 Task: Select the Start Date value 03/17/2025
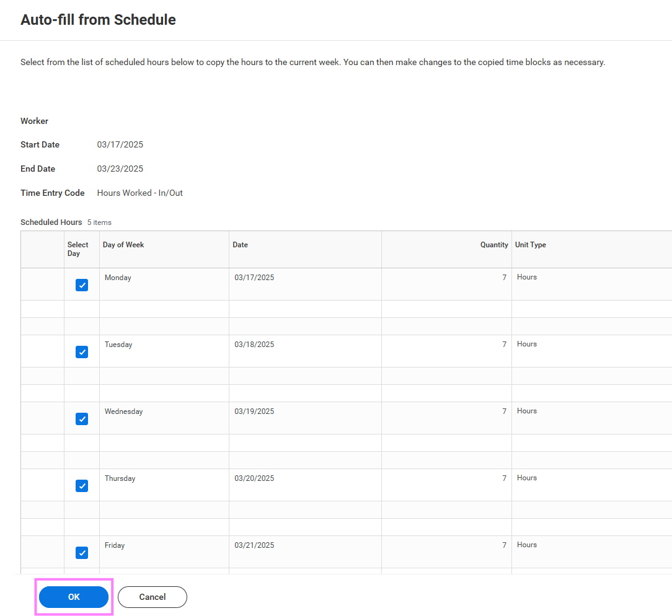(120, 144)
